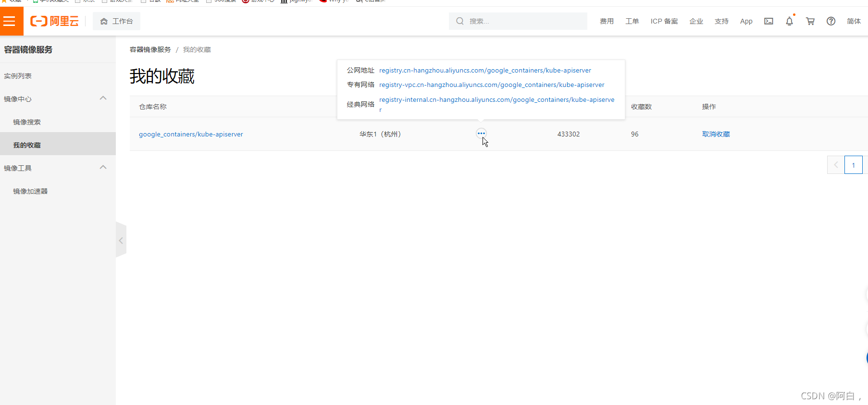Click the 操作 column header

pyautogui.click(x=709, y=107)
